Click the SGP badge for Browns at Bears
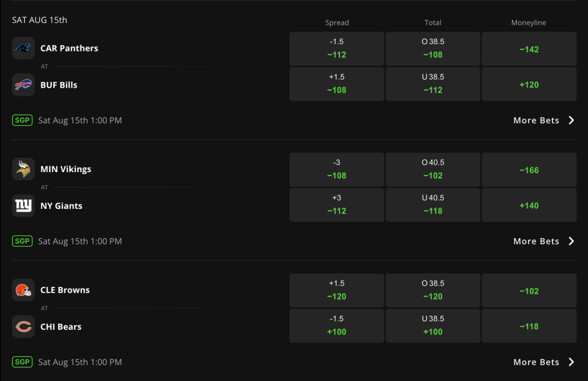Viewport: 588px width, 381px height. (22, 362)
